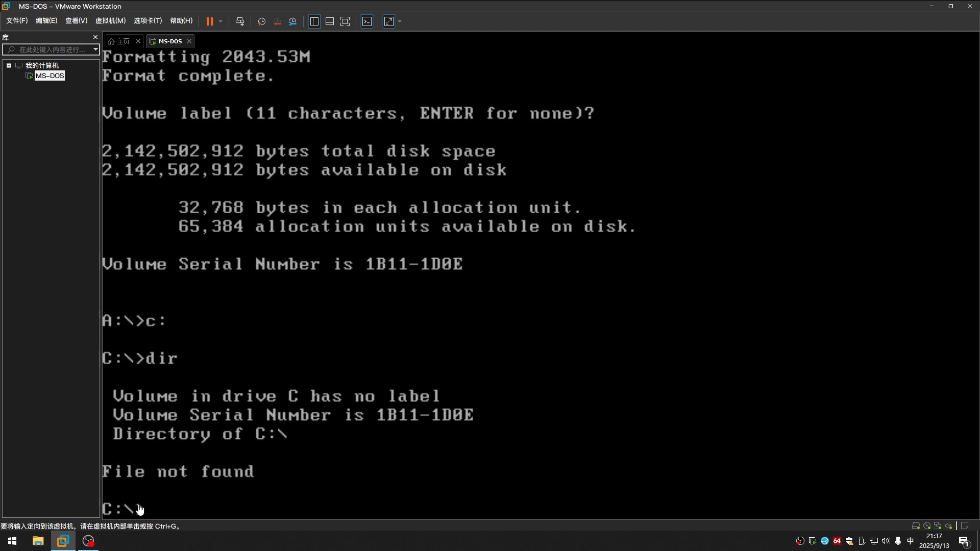Enter full screen mode
The image size is (980, 551).
346,21
